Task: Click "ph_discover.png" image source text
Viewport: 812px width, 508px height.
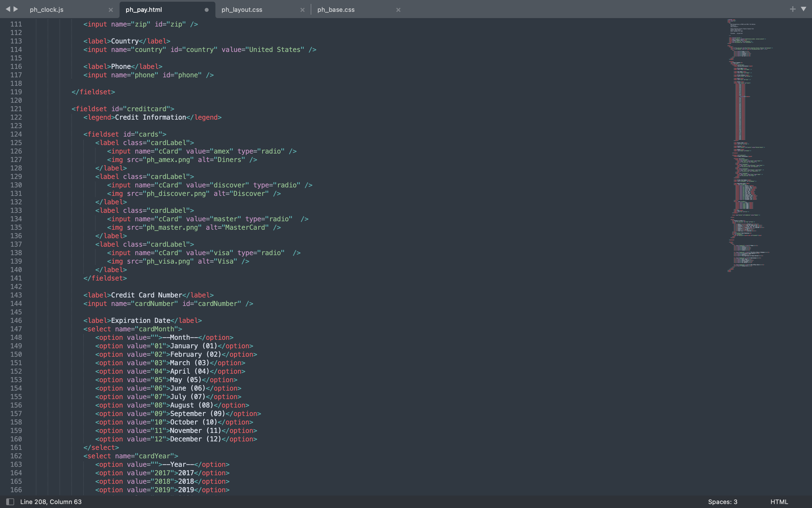Action: pos(178,194)
